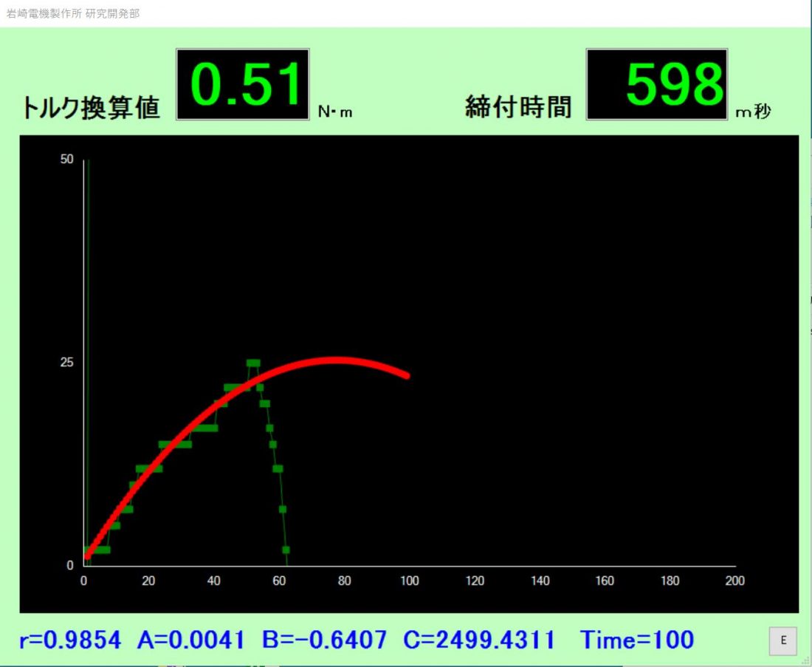Click the r=0.9854 correlation value
The image size is (812, 667).
tap(70, 640)
